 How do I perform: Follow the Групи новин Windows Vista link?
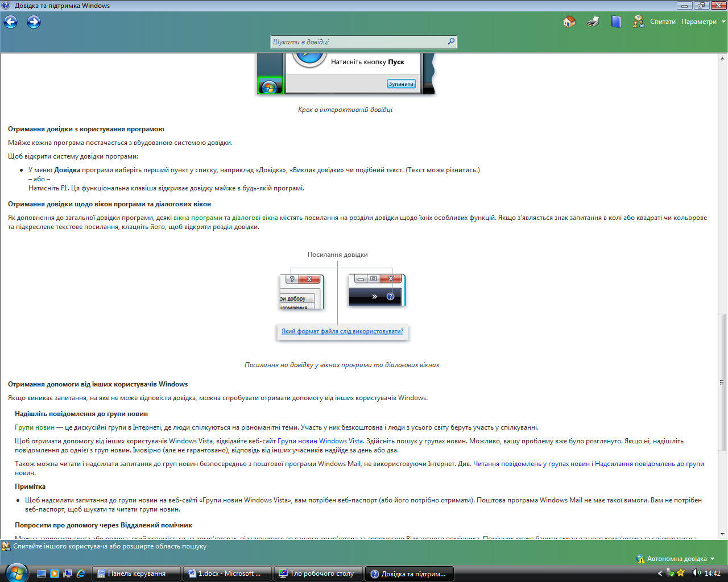pyautogui.click(x=320, y=441)
